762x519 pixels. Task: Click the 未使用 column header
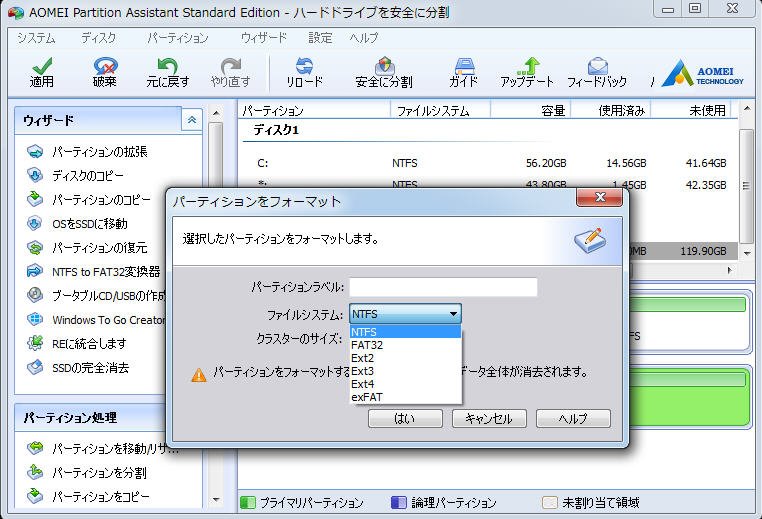click(691, 110)
